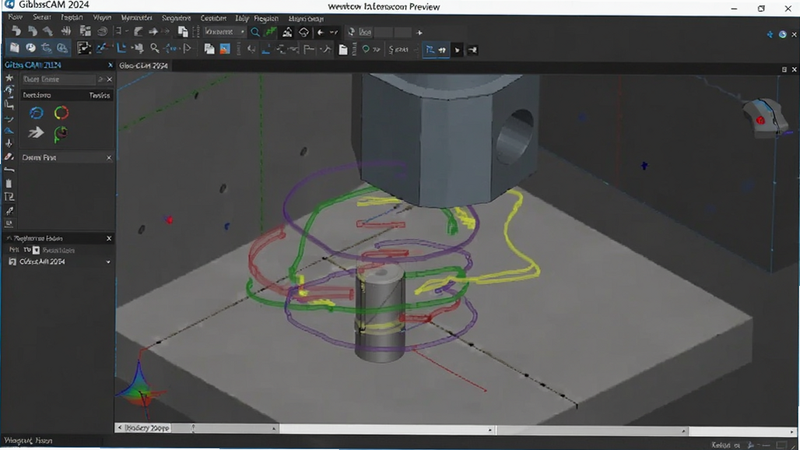This screenshot has width=800, height=450.
Task: Click the mouse-shaped view orientation widget in viewport
Action: [x=765, y=118]
